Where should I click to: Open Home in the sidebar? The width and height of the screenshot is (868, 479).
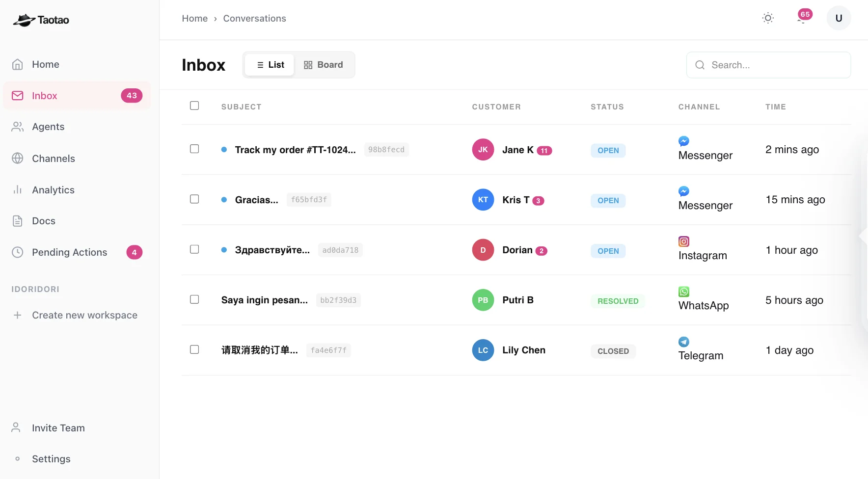click(77, 64)
